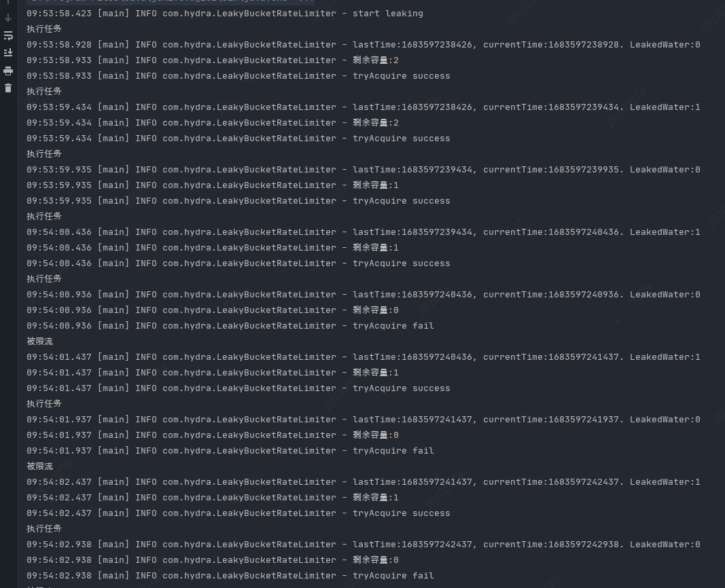The height and width of the screenshot is (588, 725).
Task: Click the 'tryAcquire fail' line at 09:54:01.937
Action: click(x=230, y=450)
